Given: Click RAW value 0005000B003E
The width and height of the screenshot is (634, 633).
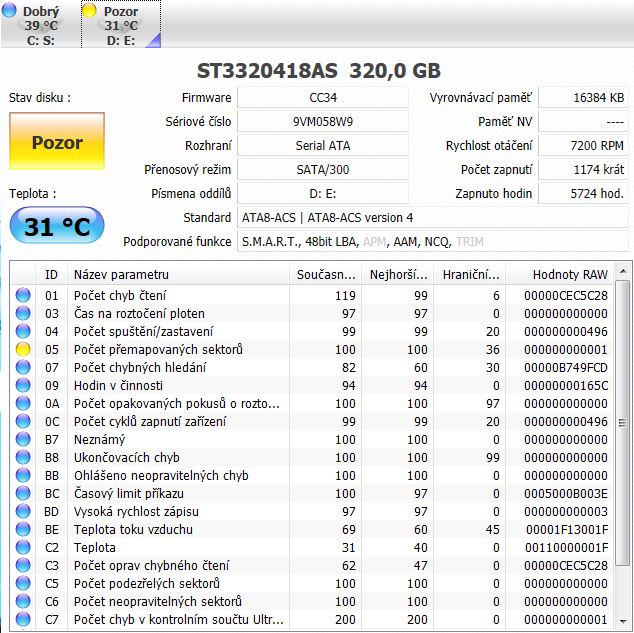Looking at the screenshot, I should coord(566,494).
